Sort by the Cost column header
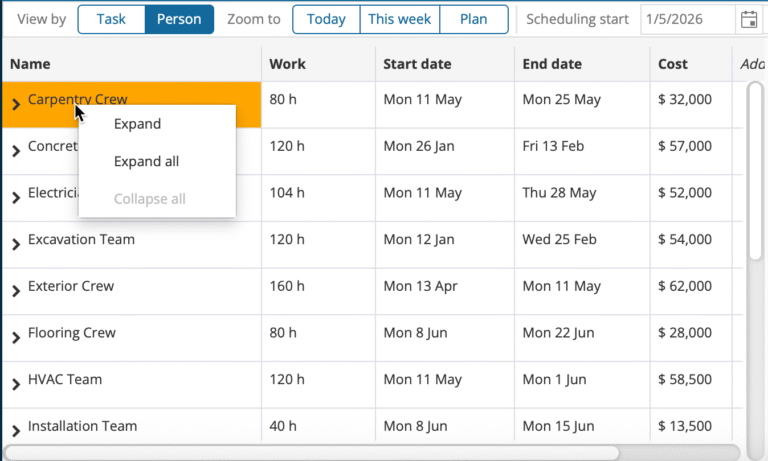Screen dimensions: 768x461 point(673,64)
